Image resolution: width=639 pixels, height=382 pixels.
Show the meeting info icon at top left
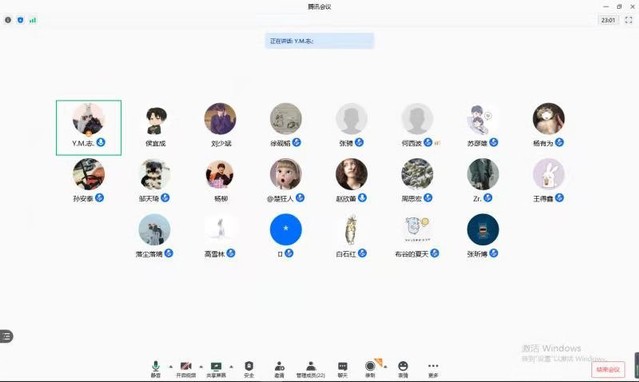point(8,20)
